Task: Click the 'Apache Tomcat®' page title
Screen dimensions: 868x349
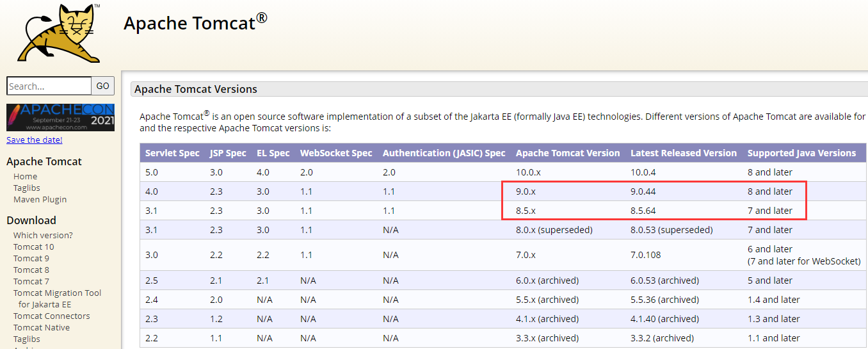Action: pyautogui.click(x=195, y=22)
